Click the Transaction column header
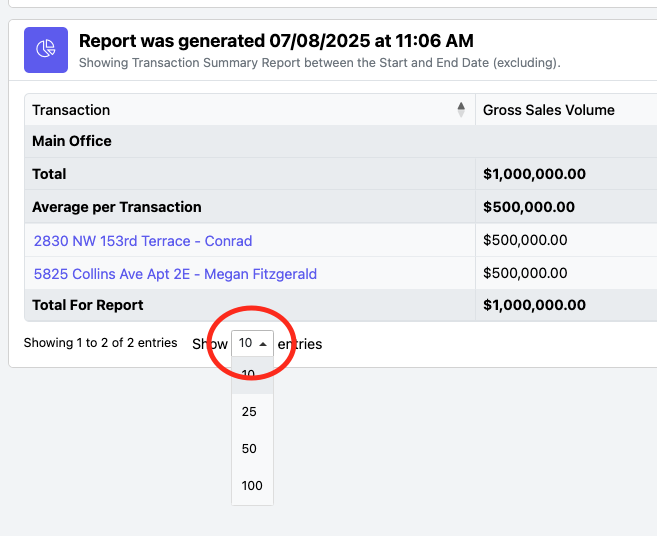Image resolution: width=657 pixels, height=536 pixels. [250, 110]
